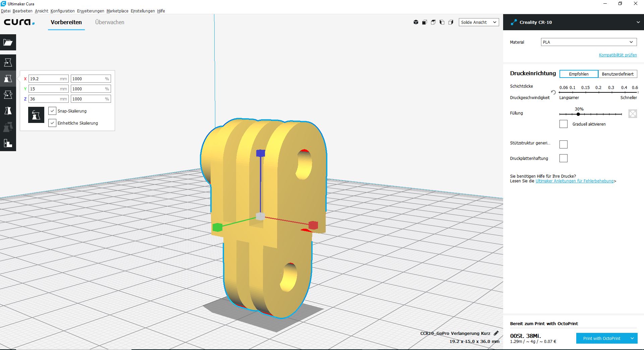Image resolution: width=644 pixels, height=350 pixels.
Task: Open the arrow beside Print with OctoPrint
Action: pyautogui.click(x=632, y=338)
